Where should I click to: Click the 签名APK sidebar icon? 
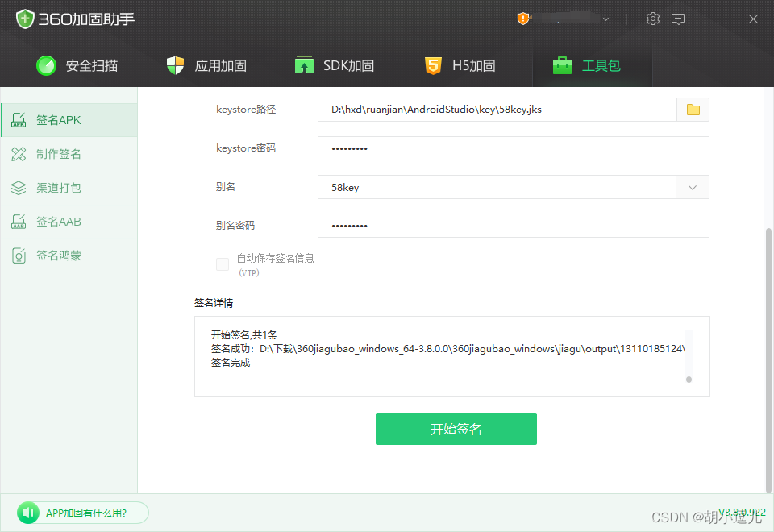[x=19, y=120]
